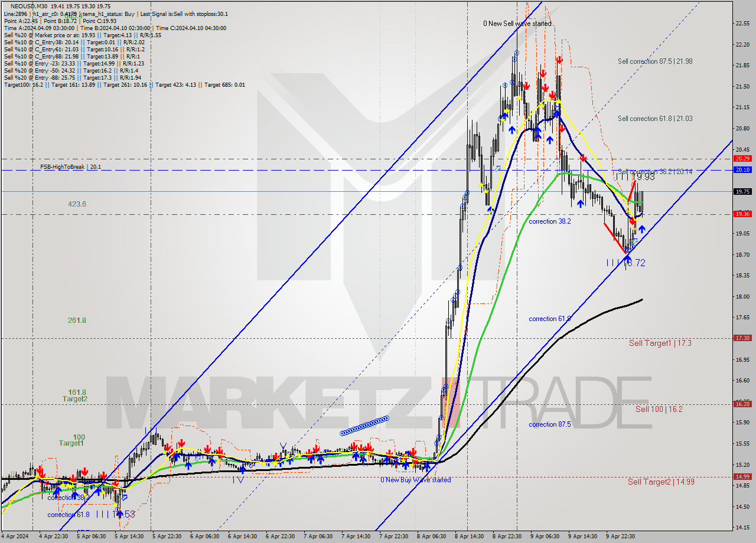
Task: Select the blue 'correction 38.2' label near 19.36
Action: click(550, 221)
